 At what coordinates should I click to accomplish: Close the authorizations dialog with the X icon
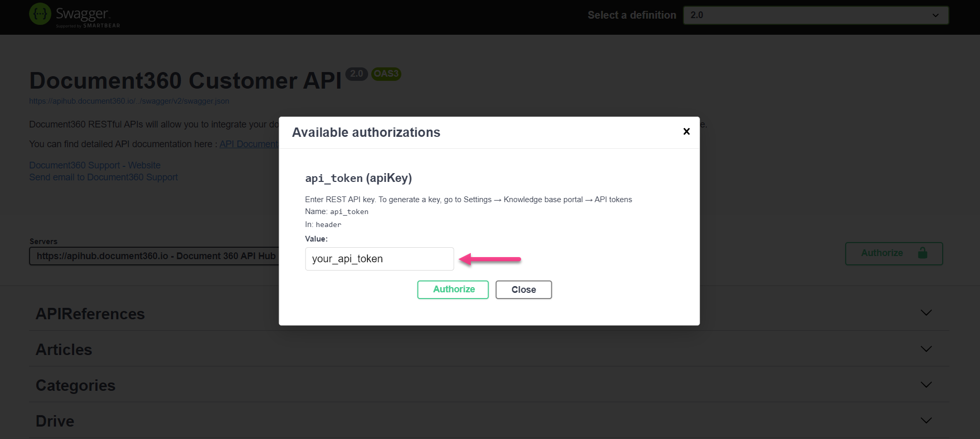(687, 132)
